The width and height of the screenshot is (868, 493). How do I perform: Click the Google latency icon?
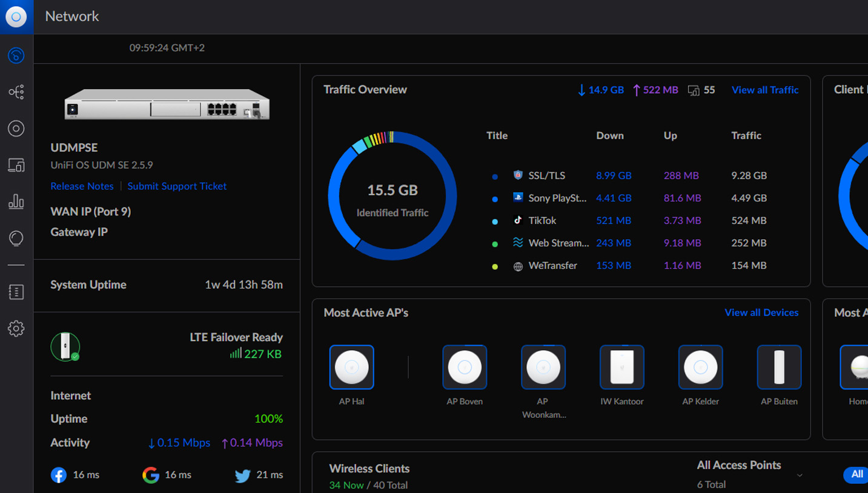point(151,475)
